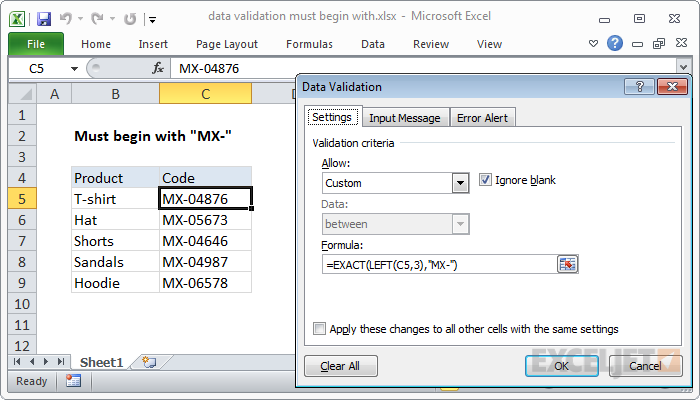Switch to the Input Message tab

click(404, 117)
